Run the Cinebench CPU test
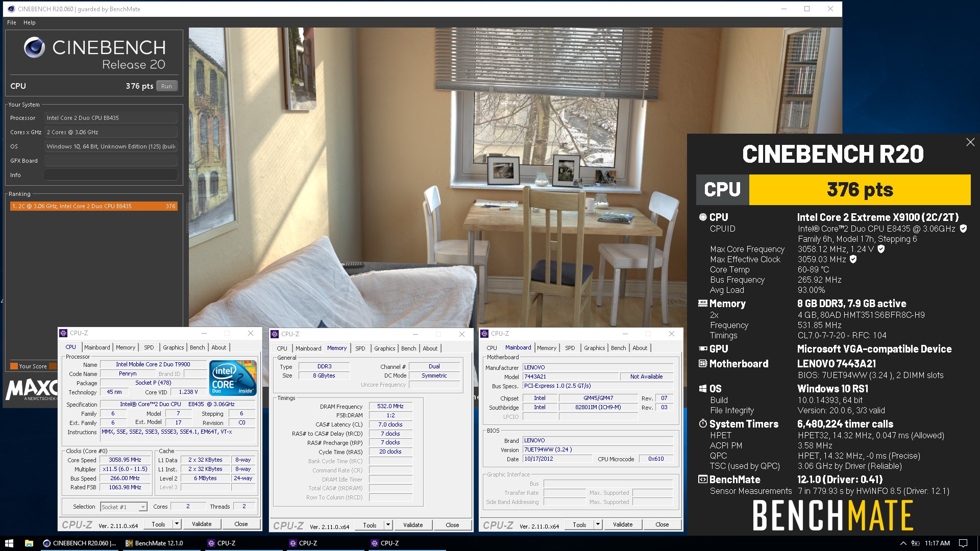This screenshot has height=551, width=980. 166,86
